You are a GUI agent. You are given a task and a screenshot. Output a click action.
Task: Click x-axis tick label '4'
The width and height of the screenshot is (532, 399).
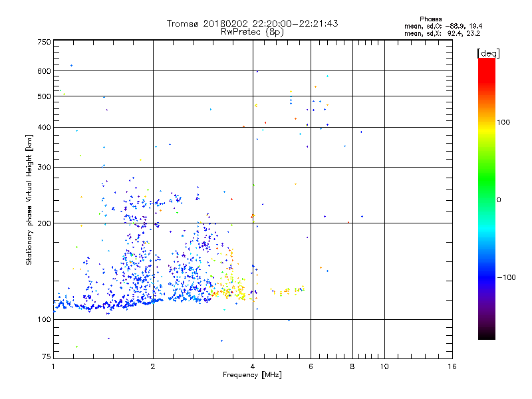[253, 366]
